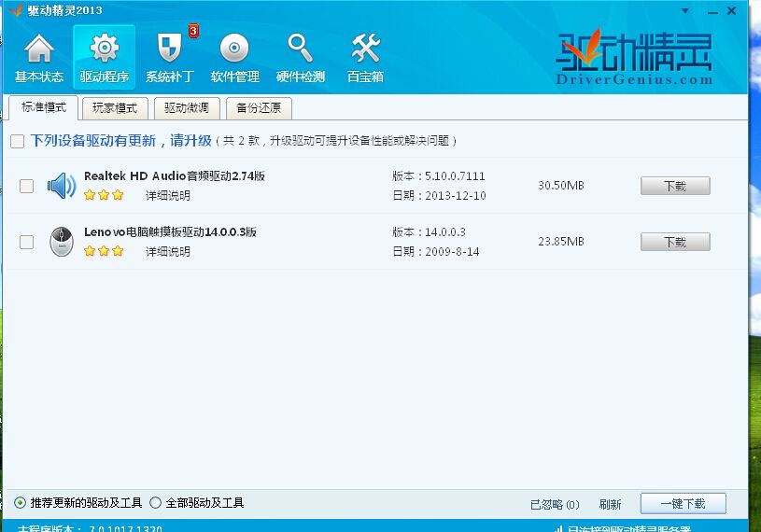
Task: Download the Realtek HD Audio driver
Action: click(675, 186)
